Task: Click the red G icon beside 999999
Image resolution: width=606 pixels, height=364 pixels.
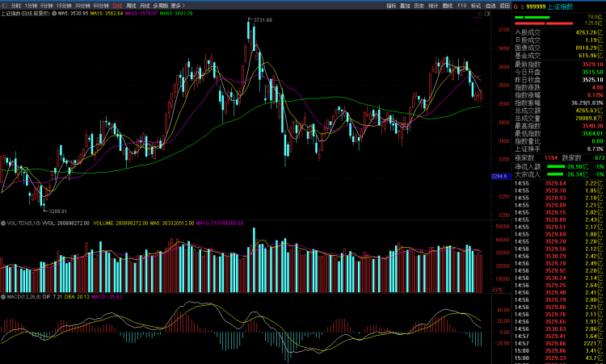Action: pyautogui.click(x=516, y=6)
